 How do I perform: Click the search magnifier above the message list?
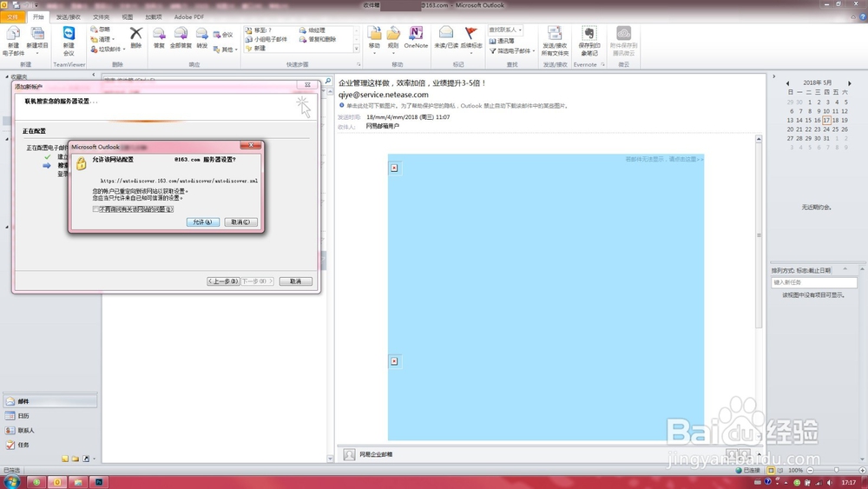328,81
